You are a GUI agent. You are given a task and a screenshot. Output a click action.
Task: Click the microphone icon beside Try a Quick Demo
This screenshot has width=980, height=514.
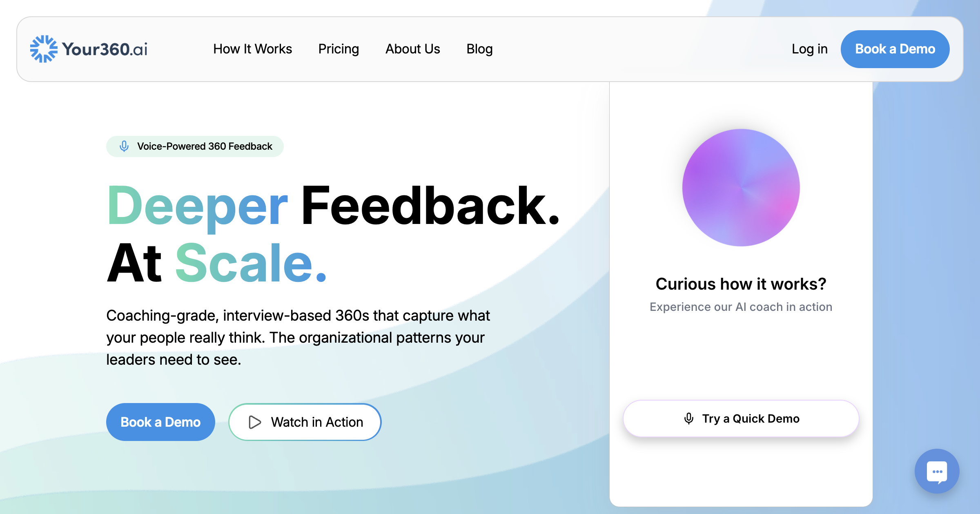click(x=688, y=419)
